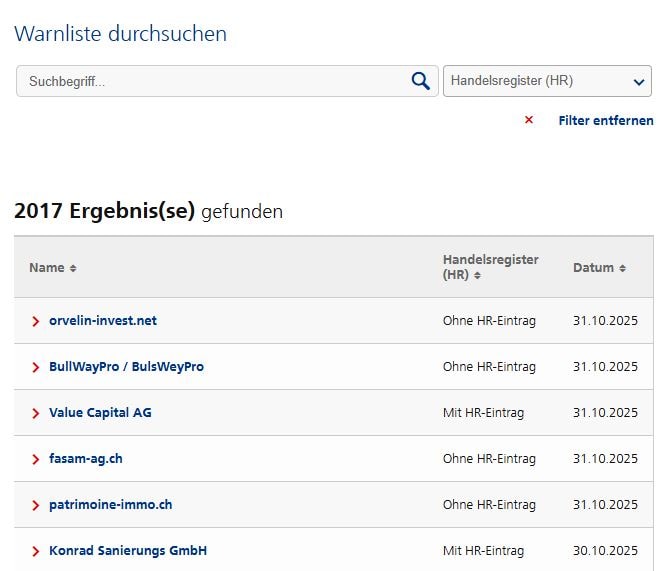662x571 pixels.
Task: Click date 31.10.2025 in BullWayPro row
Action: (x=605, y=367)
